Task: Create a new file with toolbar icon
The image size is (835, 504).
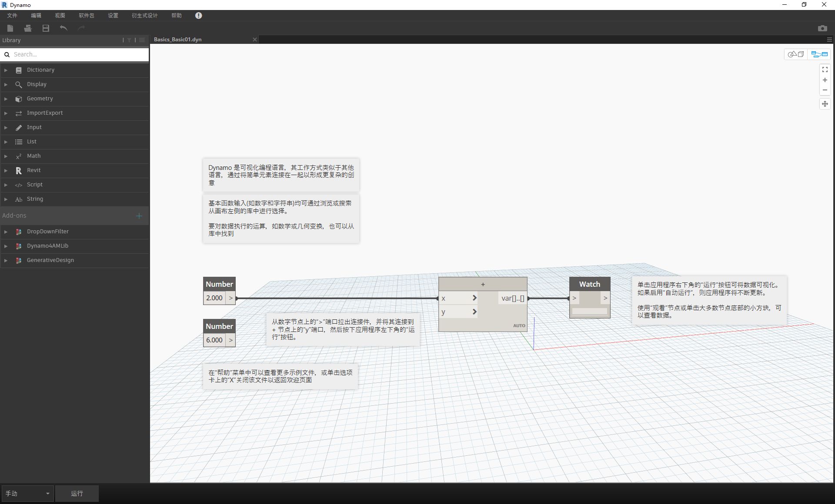Action: [10, 28]
